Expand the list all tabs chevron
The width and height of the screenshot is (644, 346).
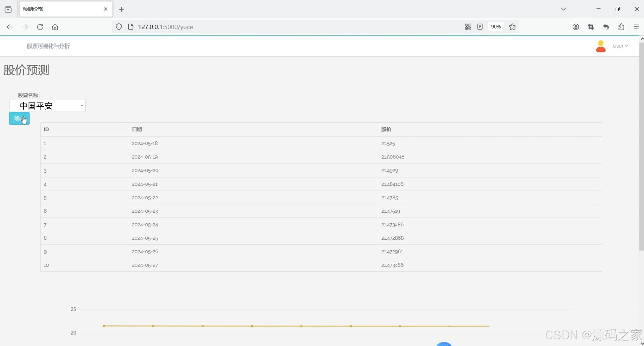(x=563, y=9)
